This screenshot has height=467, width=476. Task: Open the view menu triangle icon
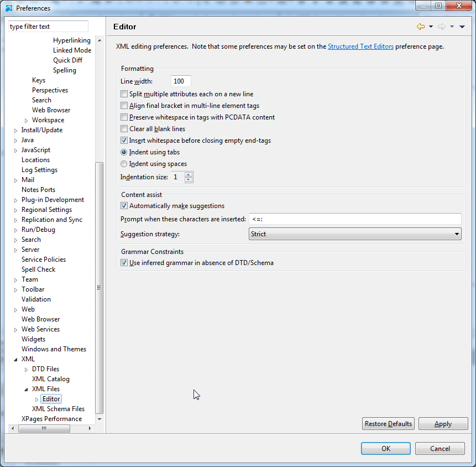(462, 27)
